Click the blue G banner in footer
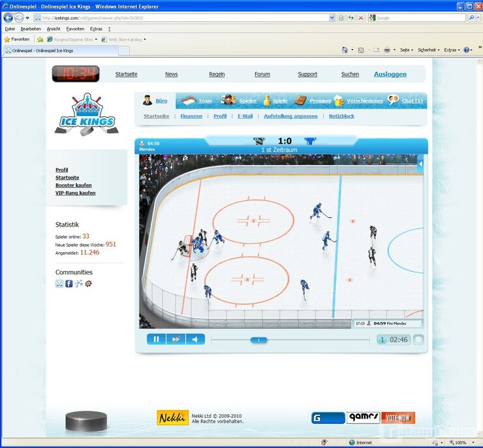483x448 pixels. (x=328, y=418)
